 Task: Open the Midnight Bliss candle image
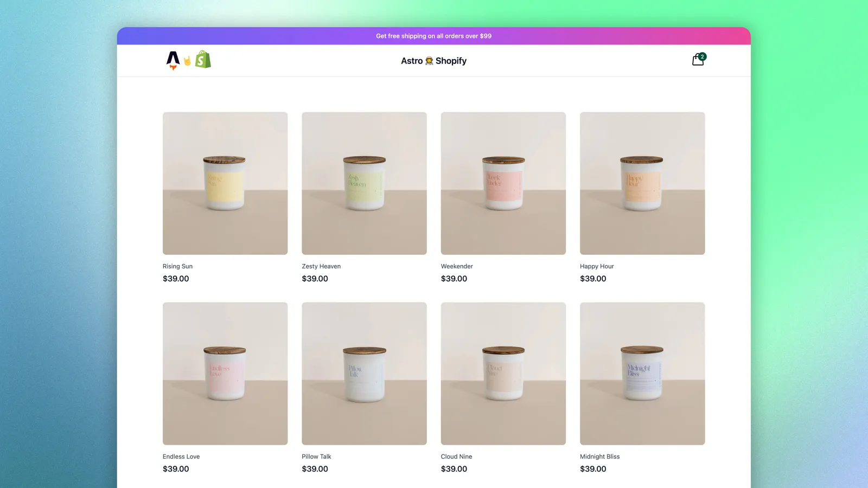tap(642, 374)
